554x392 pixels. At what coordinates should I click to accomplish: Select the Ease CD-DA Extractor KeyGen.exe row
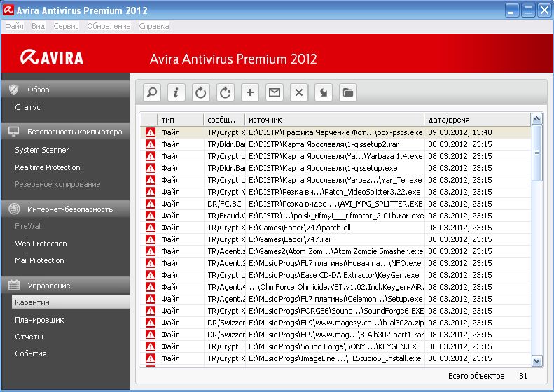pyautogui.click(x=335, y=275)
